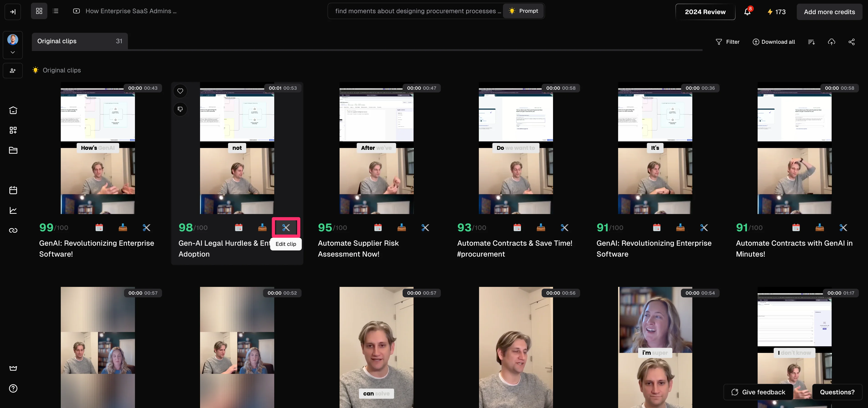
Task: Open notifications bell
Action: coord(747,12)
